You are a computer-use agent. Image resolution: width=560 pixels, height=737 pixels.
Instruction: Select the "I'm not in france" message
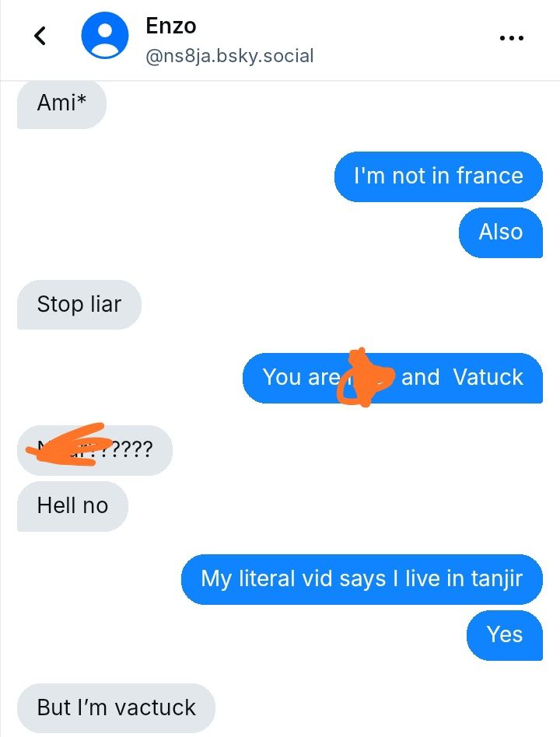[x=438, y=176]
